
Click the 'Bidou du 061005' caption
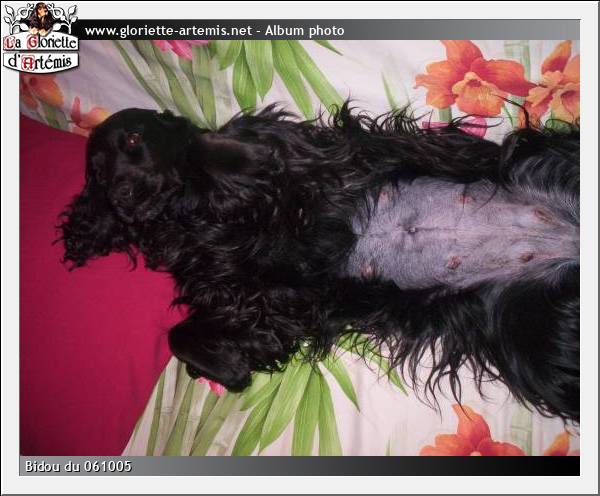click(x=78, y=466)
